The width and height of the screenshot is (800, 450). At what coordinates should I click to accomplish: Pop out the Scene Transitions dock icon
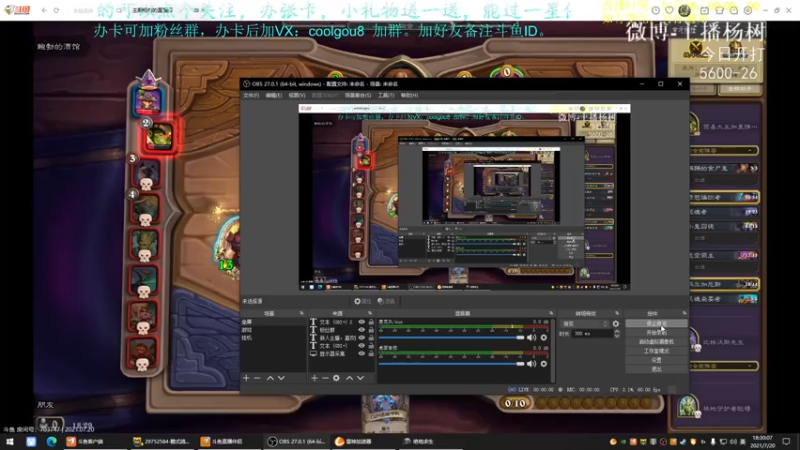click(x=617, y=313)
